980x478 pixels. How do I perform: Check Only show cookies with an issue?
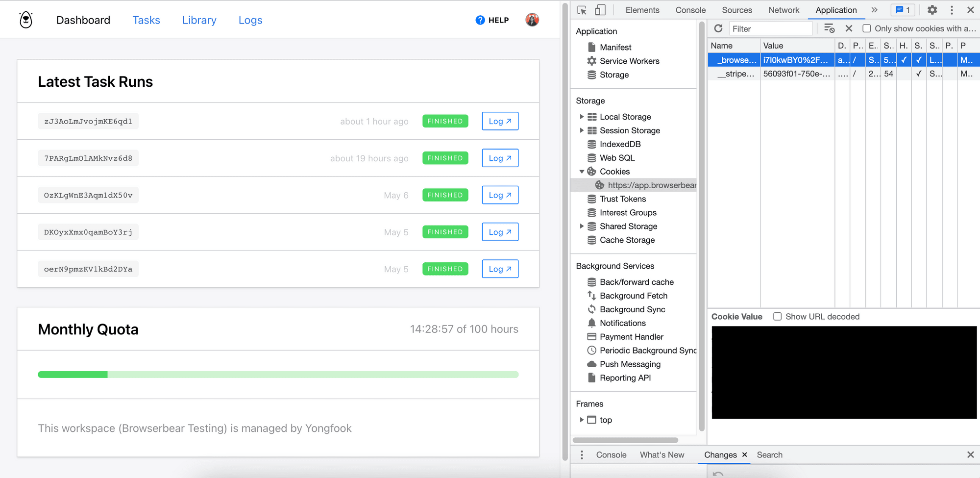866,28
